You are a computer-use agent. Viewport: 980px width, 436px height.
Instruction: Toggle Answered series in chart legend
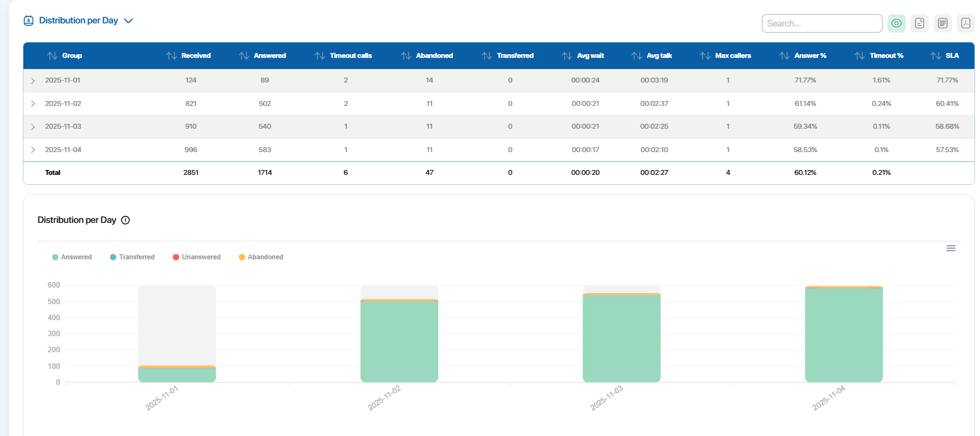tap(72, 257)
